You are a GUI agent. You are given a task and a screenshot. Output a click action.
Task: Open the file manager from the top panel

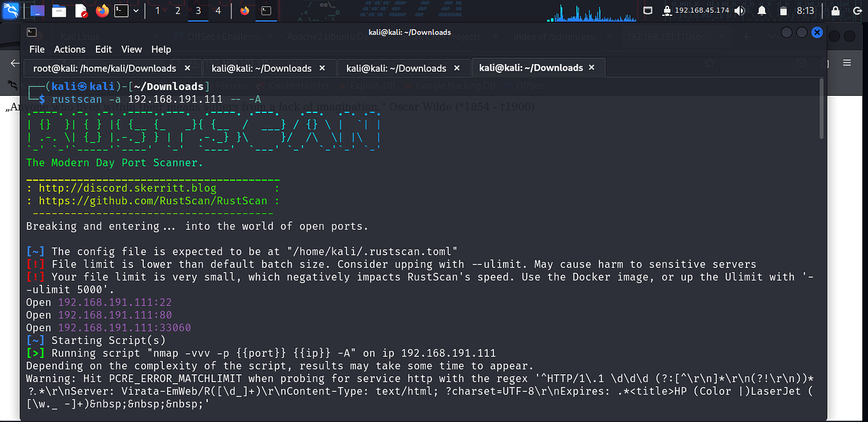click(x=59, y=10)
